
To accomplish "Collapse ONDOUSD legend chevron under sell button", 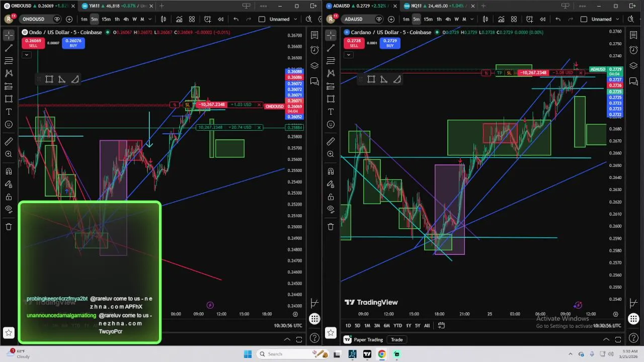I will 26,55.
